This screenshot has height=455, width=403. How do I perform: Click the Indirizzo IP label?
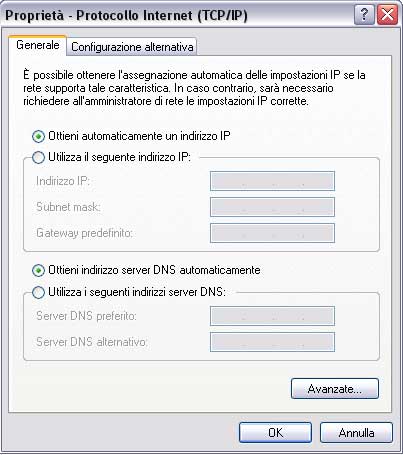pos(63,181)
